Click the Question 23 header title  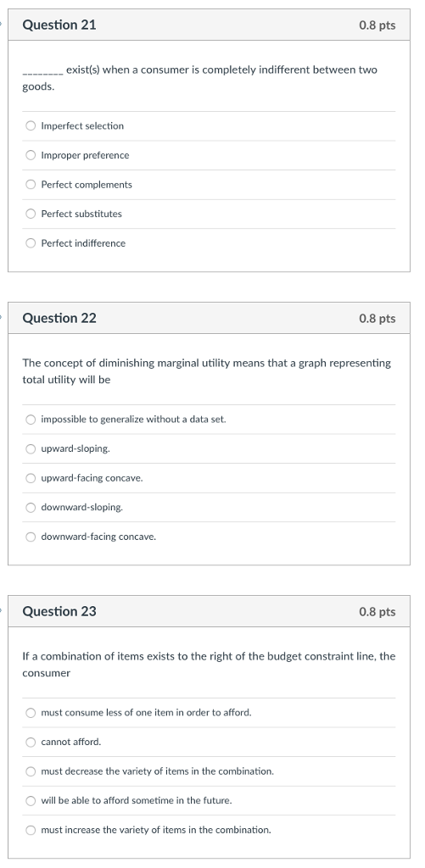(59, 612)
